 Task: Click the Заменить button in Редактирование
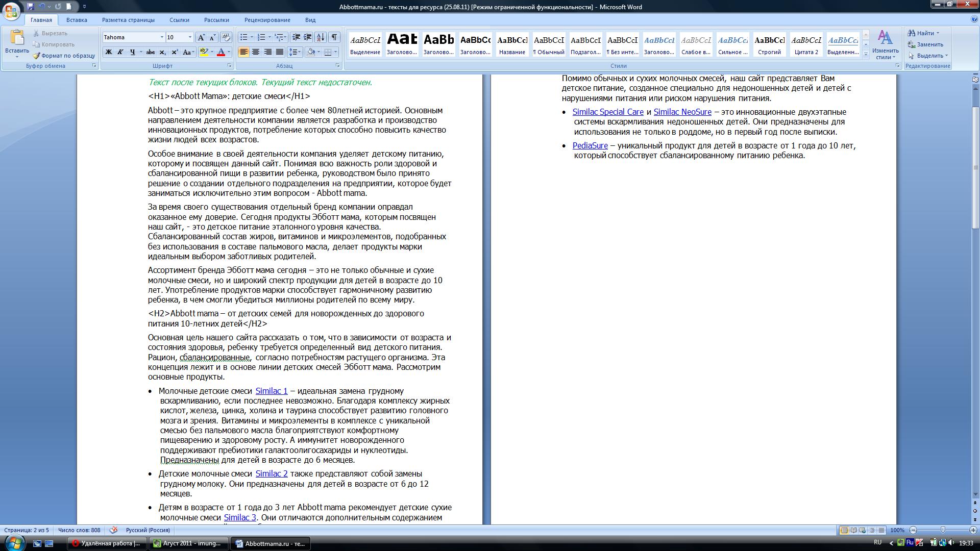(x=925, y=44)
